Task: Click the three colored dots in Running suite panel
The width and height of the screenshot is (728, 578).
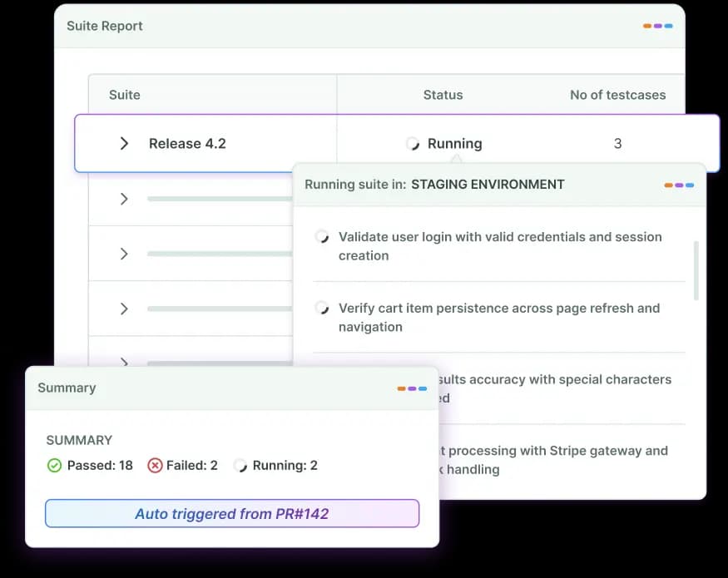Action: click(x=679, y=185)
